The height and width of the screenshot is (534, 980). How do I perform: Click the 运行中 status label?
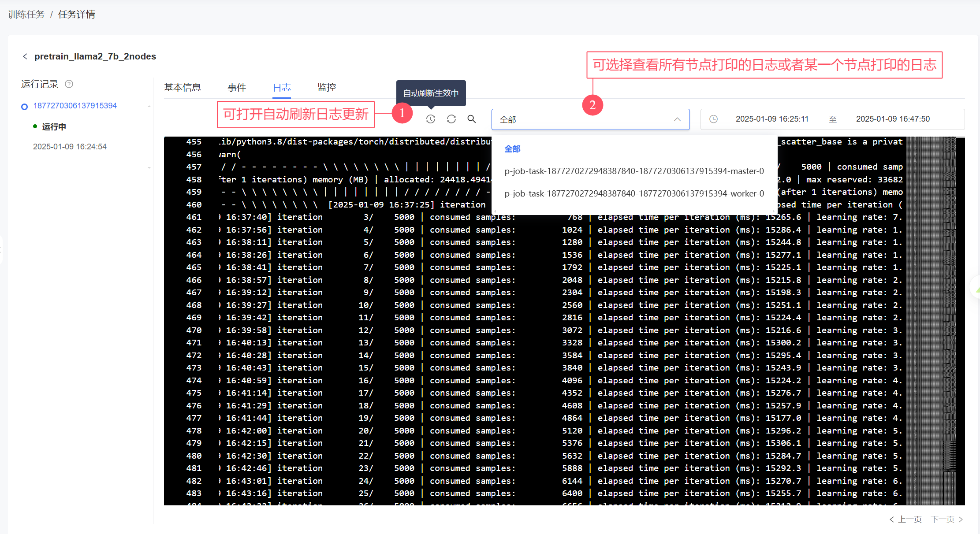tap(54, 127)
